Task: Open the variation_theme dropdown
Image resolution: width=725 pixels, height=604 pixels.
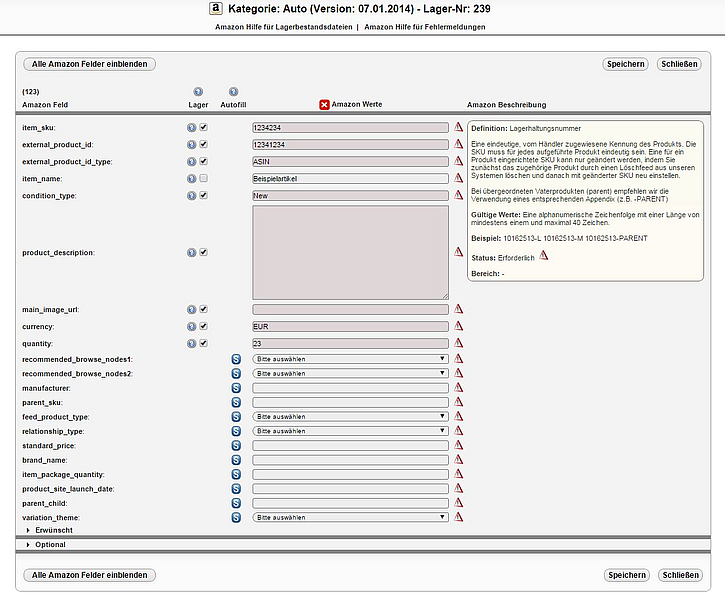Action: (x=350, y=518)
